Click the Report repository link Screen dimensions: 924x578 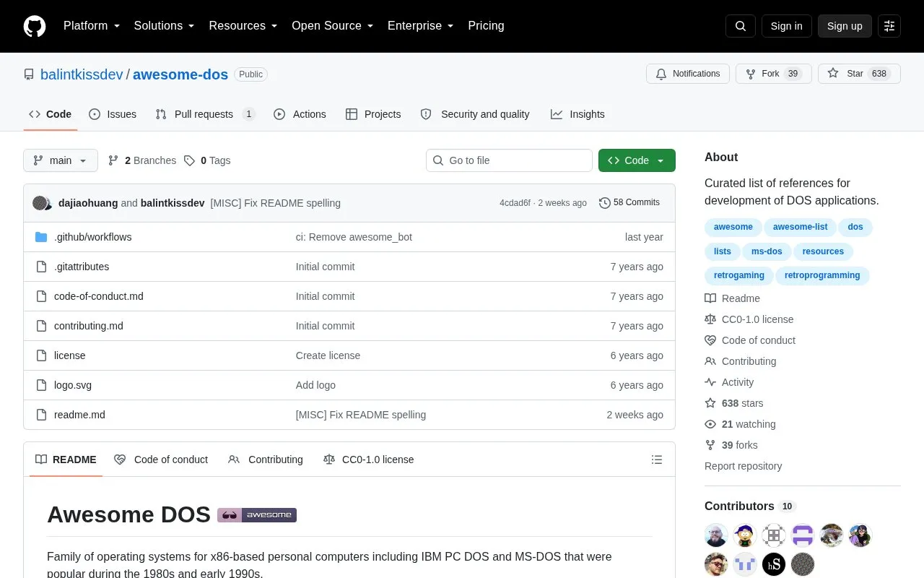coord(743,466)
